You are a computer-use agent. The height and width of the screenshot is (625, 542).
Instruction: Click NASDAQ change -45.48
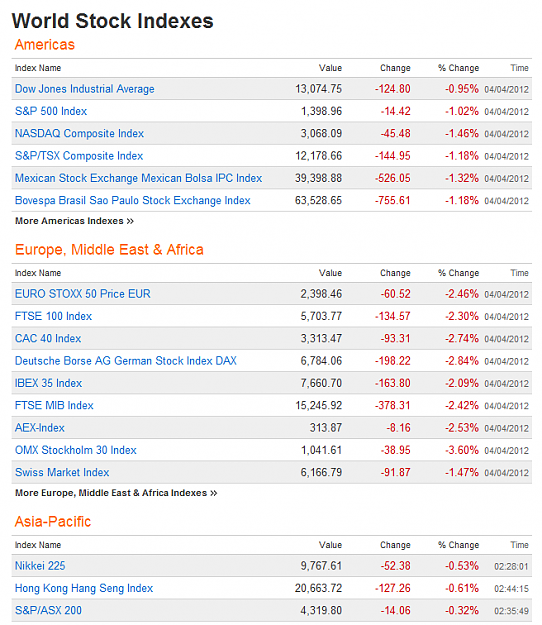395,134
